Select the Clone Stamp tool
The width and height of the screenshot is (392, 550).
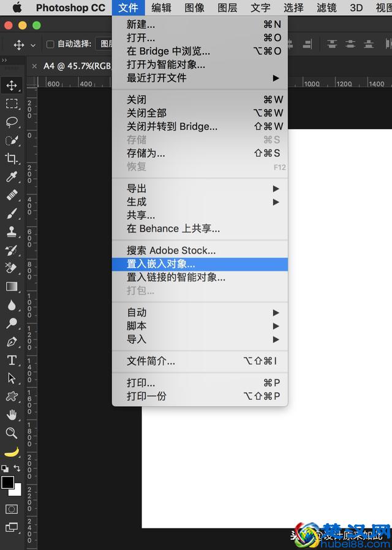click(12, 232)
